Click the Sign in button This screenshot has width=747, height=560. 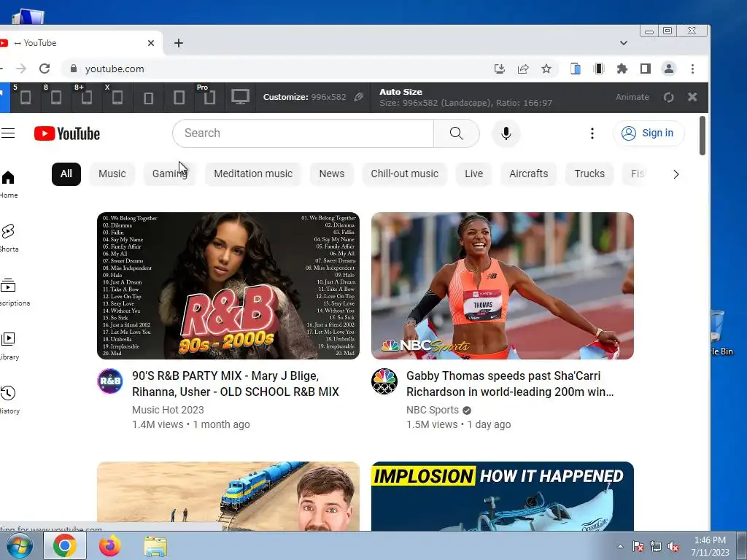[x=649, y=133]
